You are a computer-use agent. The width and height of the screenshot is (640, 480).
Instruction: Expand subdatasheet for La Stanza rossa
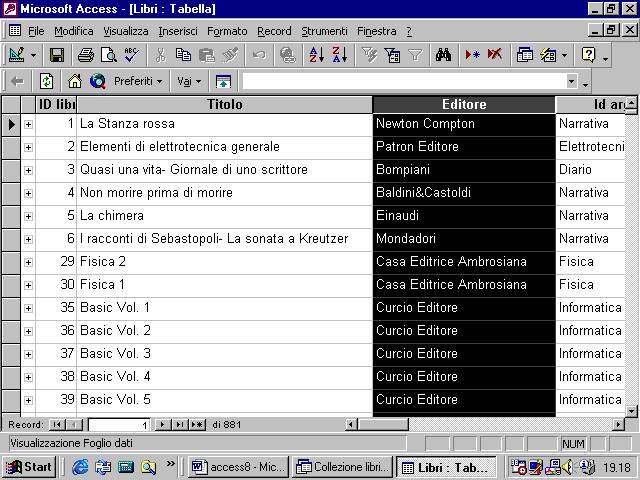(28, 124)
